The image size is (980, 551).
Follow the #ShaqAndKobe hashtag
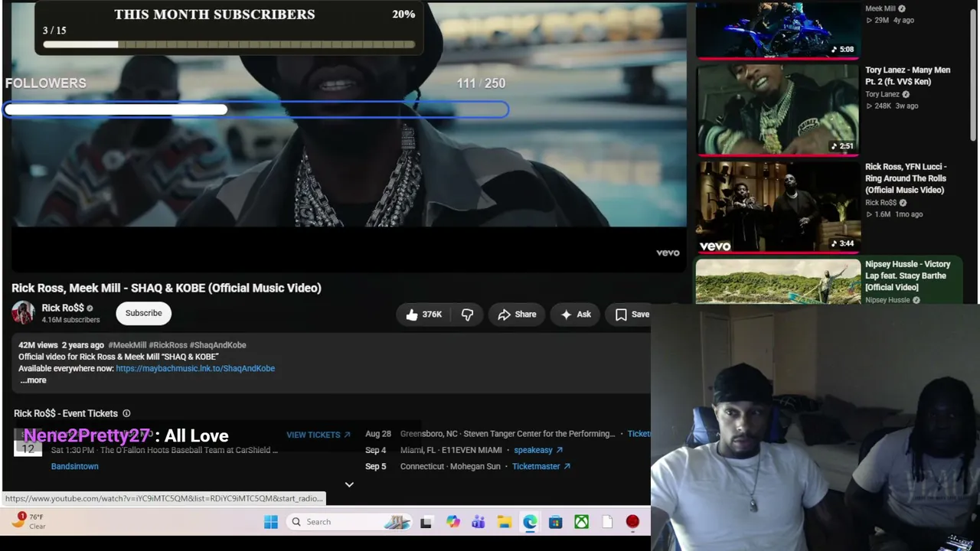(217, 345)
